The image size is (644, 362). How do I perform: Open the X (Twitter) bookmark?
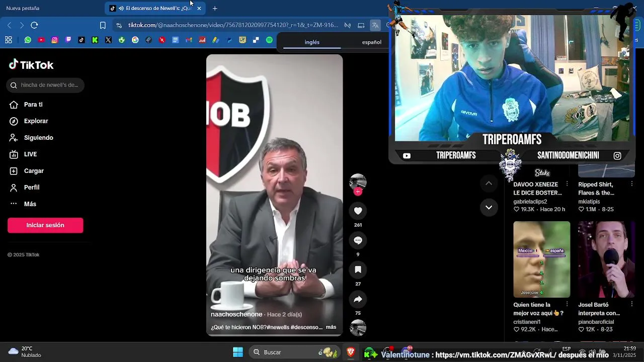tap(108, 40)
